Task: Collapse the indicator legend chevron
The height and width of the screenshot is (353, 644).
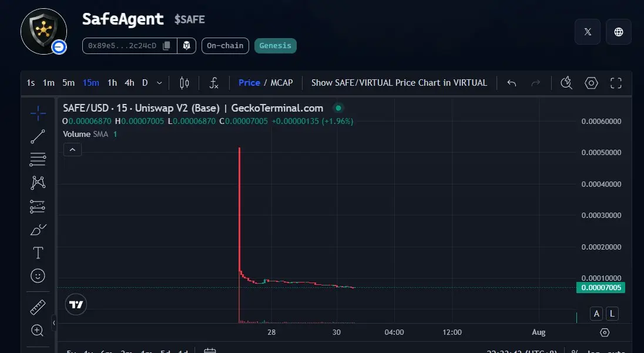Action: coord(72,150)
